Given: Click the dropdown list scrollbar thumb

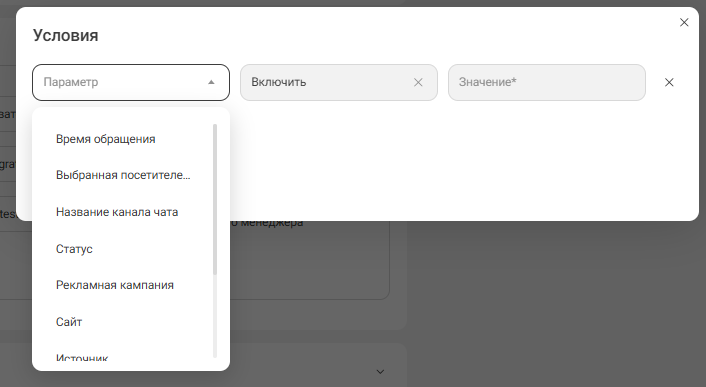Looking at the screenshot, I should pos(215,199).
